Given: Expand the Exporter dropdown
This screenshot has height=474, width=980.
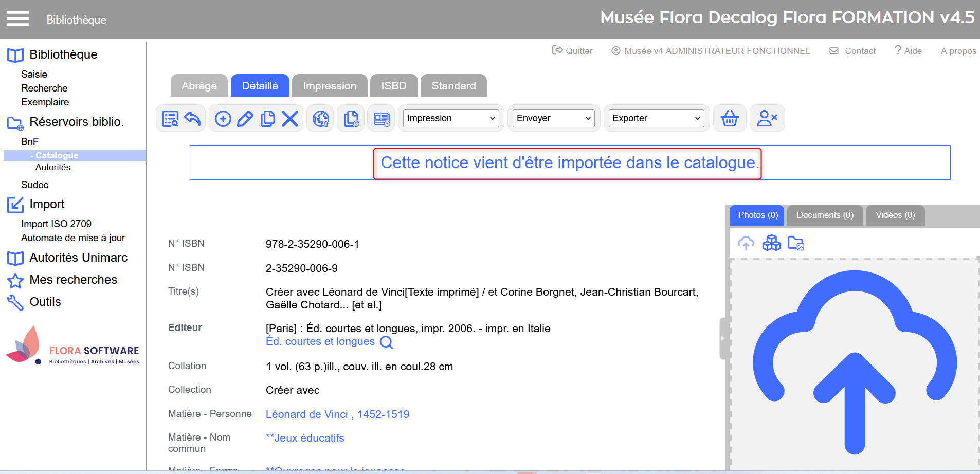Looking at the screenshot, I should click(656, 118).
